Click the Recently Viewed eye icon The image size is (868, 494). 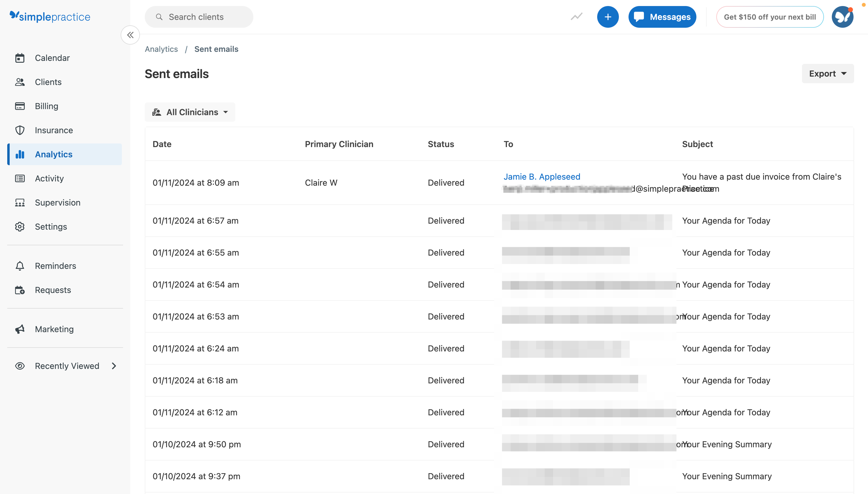click(x=20, y=366)
